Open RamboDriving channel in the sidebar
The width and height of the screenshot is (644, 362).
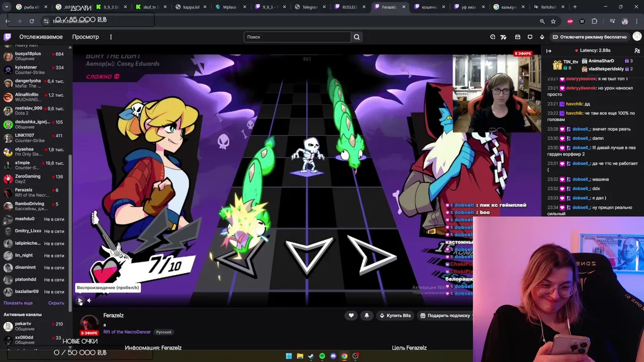34,206
